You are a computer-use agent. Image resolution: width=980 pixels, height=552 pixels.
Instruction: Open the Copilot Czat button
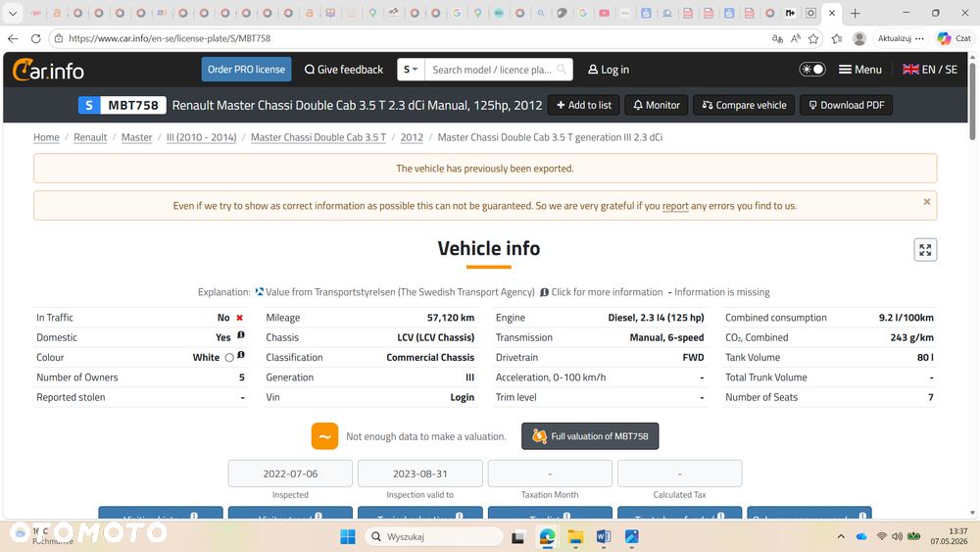point(955,38)
